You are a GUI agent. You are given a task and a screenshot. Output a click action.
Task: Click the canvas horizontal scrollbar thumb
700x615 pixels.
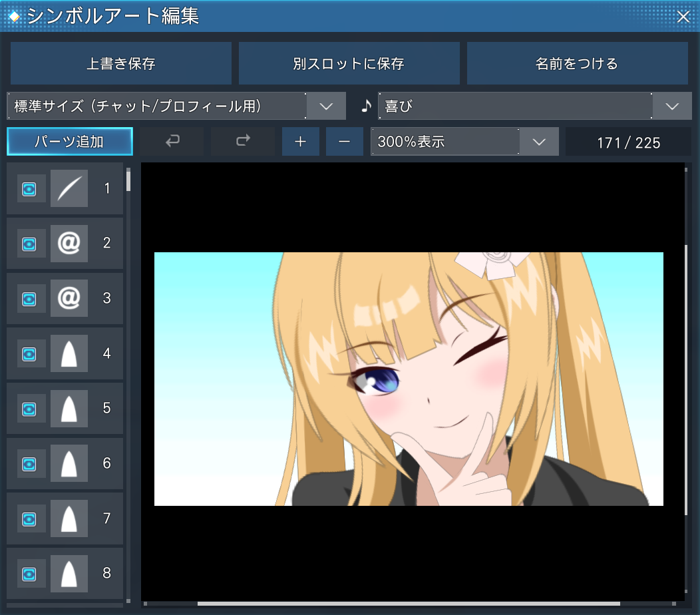coord(409,604)
